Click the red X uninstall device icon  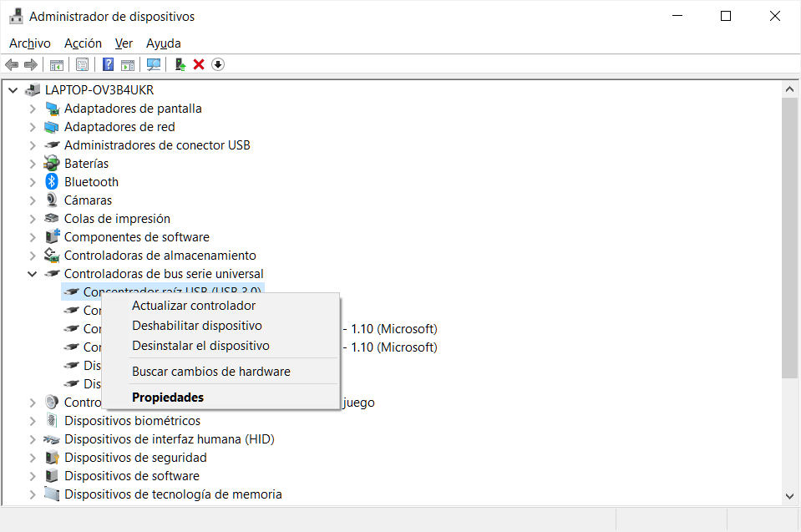pos(199,64)
